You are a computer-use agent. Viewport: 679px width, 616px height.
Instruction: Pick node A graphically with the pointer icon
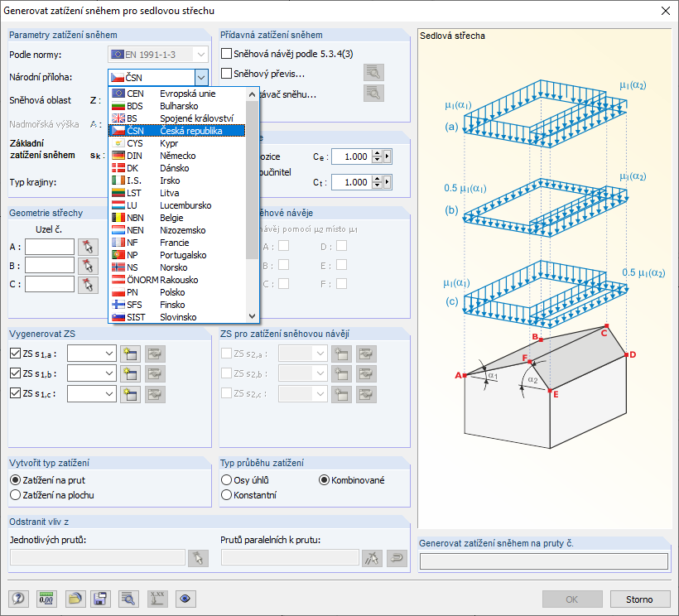88,247
